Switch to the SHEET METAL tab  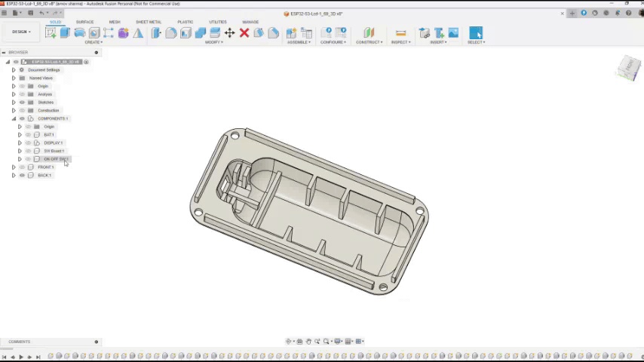click(x=149, y=22)
